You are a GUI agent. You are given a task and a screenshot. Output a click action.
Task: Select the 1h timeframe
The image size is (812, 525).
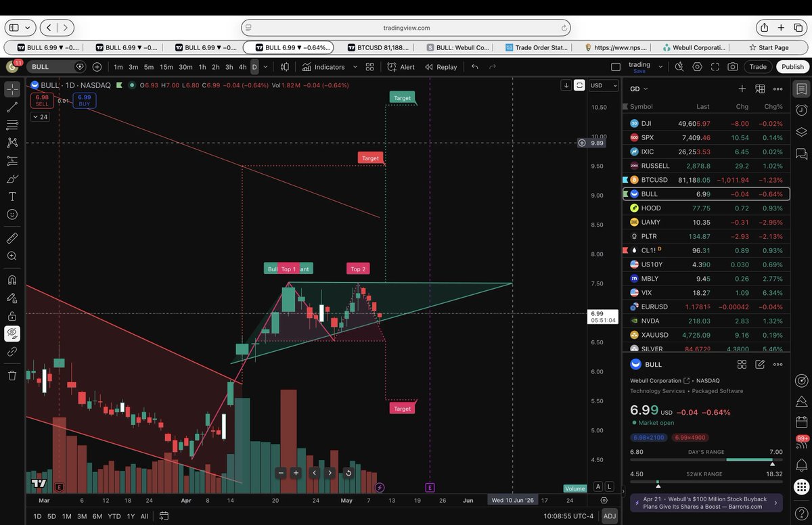[x=202, y=67]
